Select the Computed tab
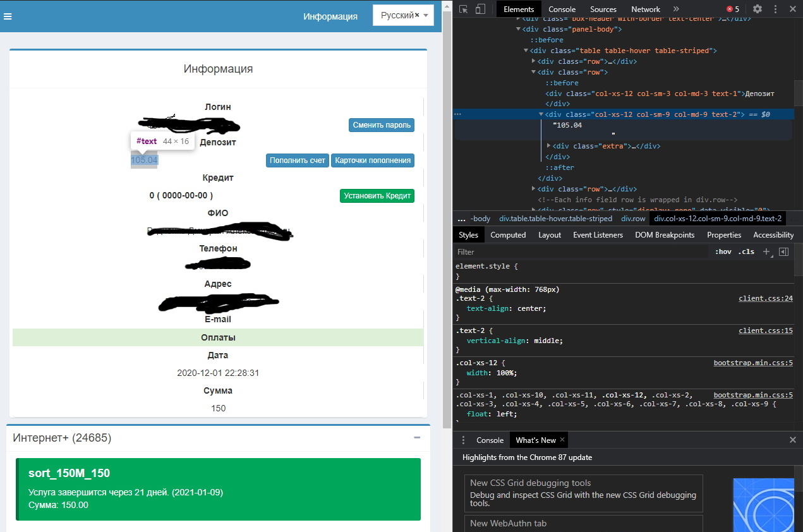The width and height of the screenshot is (803, 532). coord(508,234)
